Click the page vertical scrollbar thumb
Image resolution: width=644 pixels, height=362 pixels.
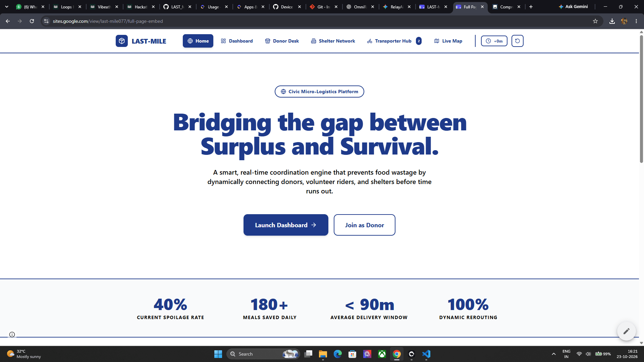click(x=641, y=99)
